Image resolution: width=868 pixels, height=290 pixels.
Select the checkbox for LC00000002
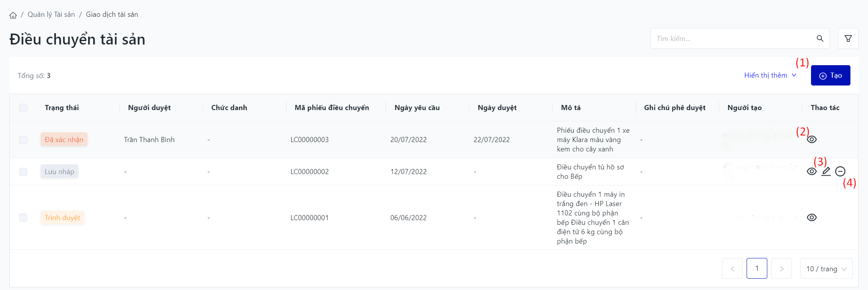[x=23, y=172]
